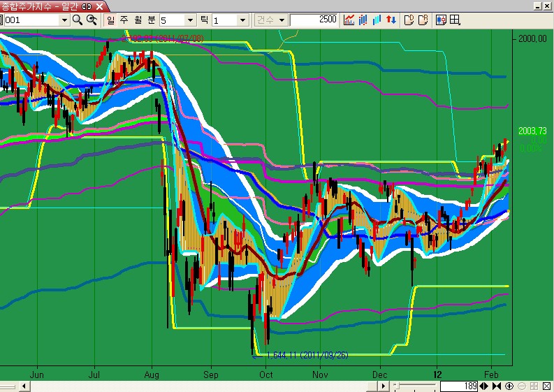Select the 일 (daily) period toggle
The image size is (554, 392).
click(111, 20)
